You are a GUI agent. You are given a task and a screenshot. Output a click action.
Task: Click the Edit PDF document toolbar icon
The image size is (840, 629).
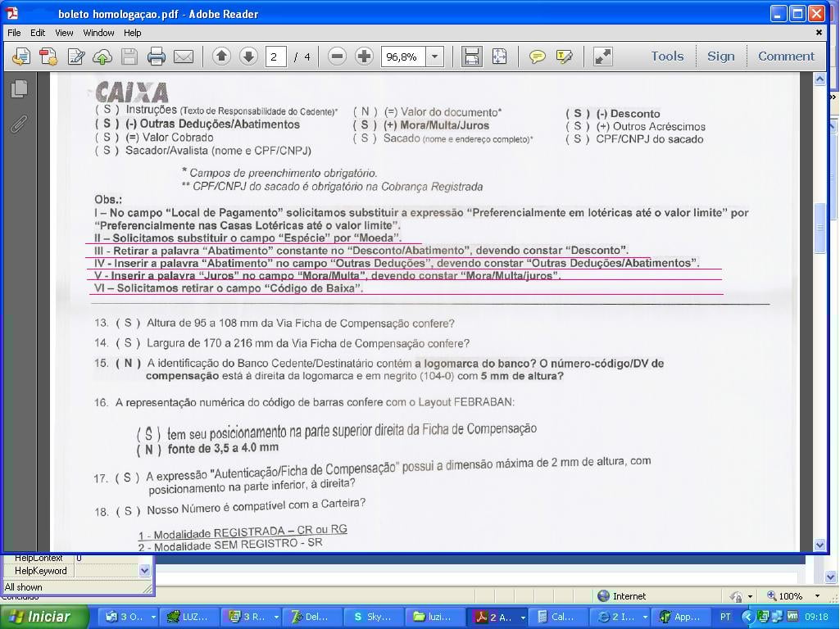pos(76,57)
